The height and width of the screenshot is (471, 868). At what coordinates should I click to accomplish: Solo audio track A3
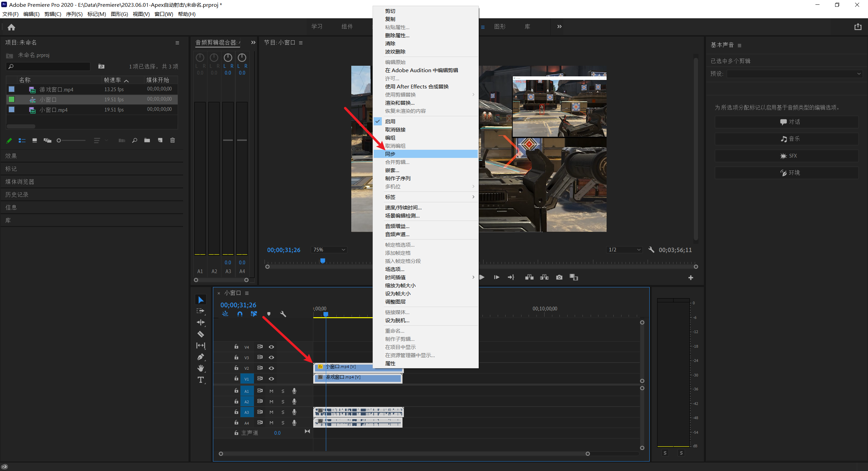283,412
